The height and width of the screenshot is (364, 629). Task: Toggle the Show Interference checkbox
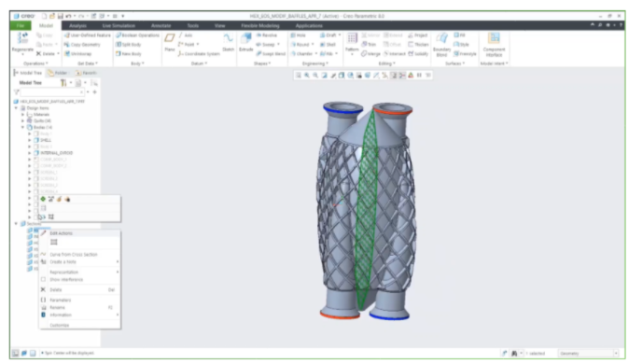(43, 279)
